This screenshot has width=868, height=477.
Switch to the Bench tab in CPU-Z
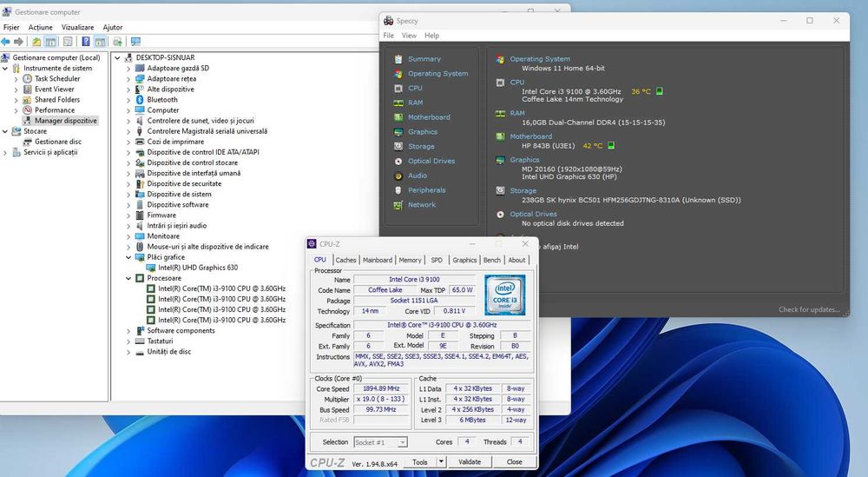coord(491,260)
